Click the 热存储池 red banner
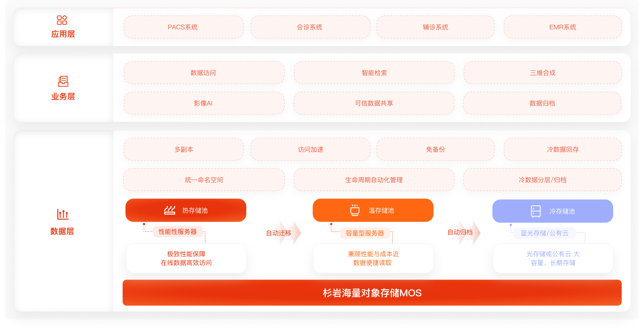The height and width of the screenshot is (331, 644). 186,210
